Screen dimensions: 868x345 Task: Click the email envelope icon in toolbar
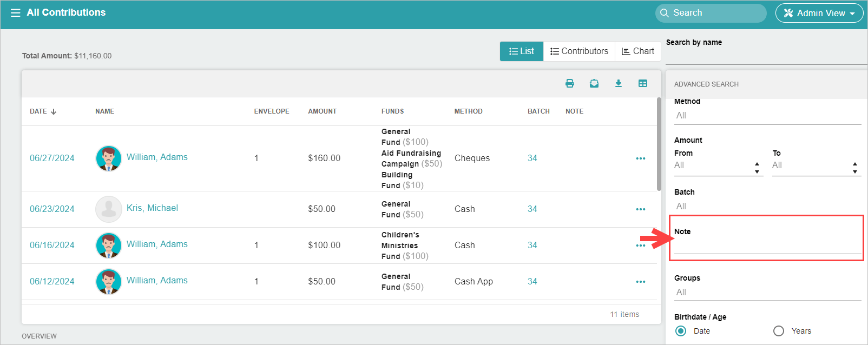[594, 83]
